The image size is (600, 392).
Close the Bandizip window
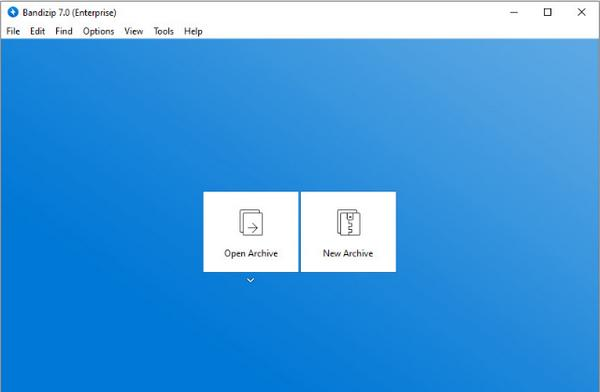(581, 12)
